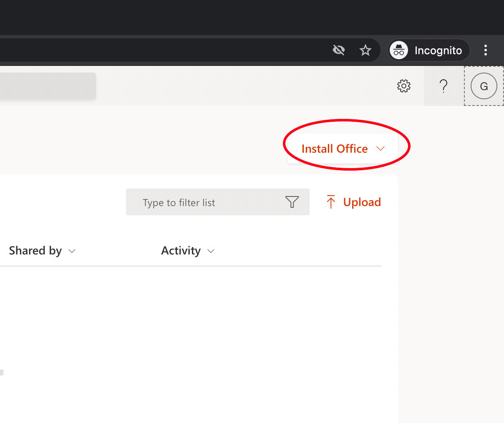
Task: Click the blurred search box in header
Action: coord(48,86)
